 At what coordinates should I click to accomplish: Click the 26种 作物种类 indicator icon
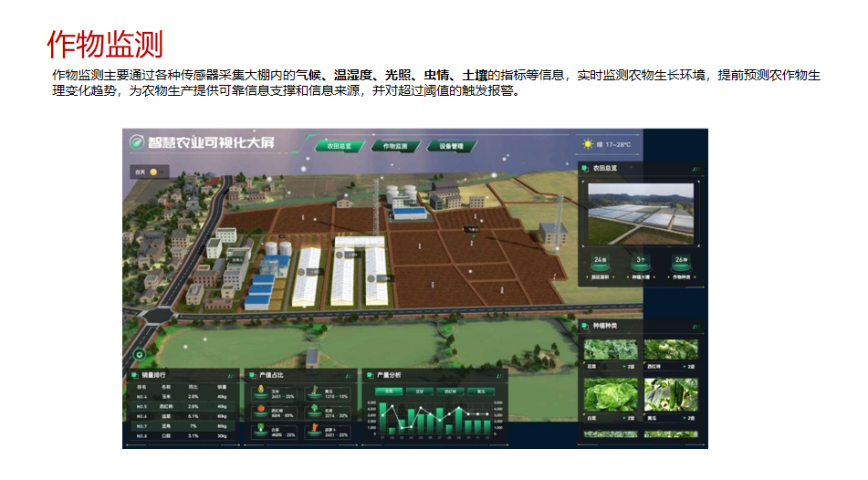coord(680,261)
